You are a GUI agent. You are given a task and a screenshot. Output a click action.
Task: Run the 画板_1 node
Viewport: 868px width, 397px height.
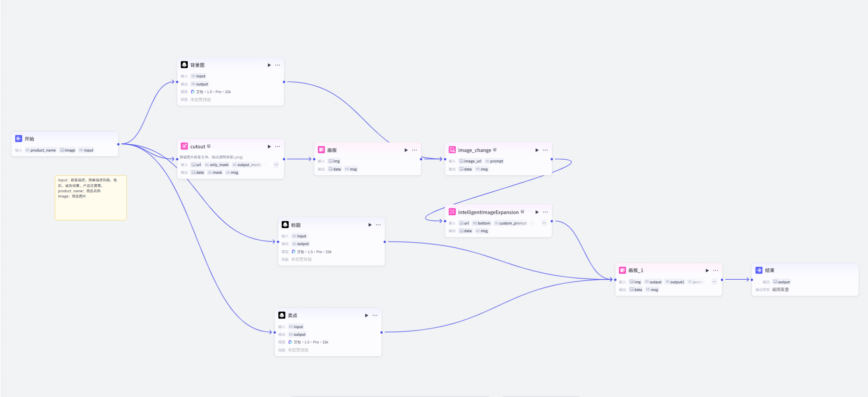pyautogui.click(x=707, y=270)
